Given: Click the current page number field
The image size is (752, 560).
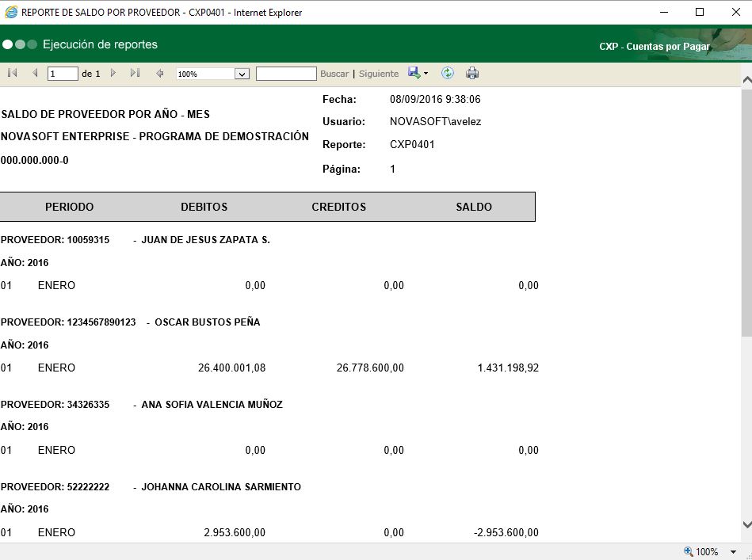Looking at the screenshot, I should [x=63, y=74].
